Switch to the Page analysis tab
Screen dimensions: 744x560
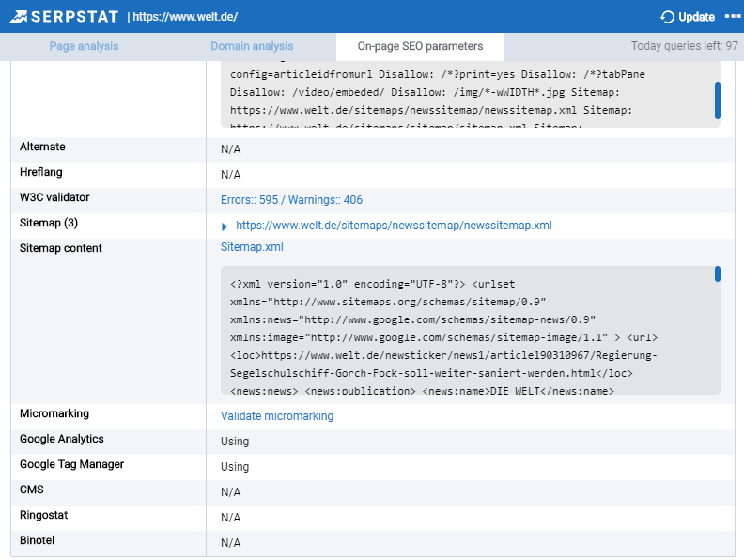pyautogui.click(x=84, y=46)
